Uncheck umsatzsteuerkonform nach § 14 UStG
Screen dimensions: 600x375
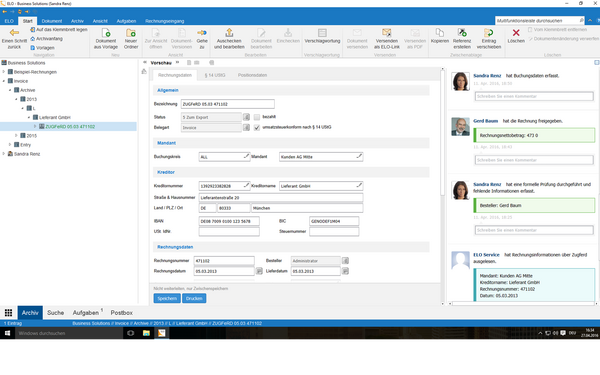tap(257, 127)
